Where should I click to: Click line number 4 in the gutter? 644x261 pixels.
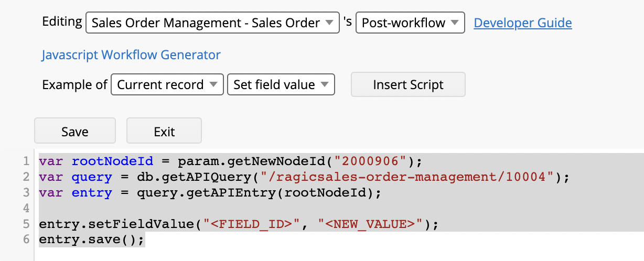point(26,209)
